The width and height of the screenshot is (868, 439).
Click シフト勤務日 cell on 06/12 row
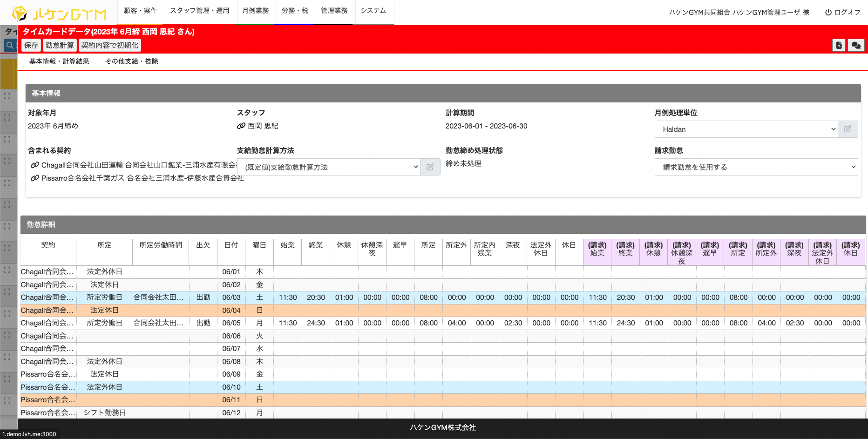[x=104, y=413]
